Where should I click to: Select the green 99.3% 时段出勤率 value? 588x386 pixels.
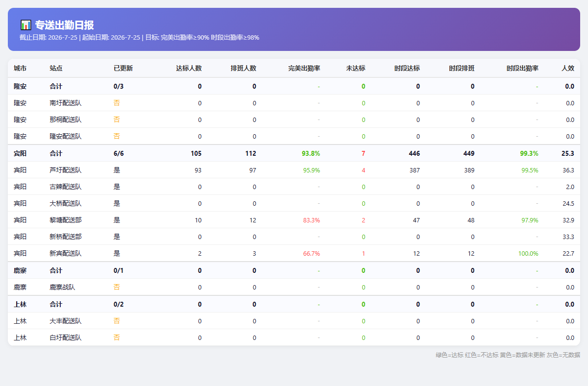click(529, 153)
